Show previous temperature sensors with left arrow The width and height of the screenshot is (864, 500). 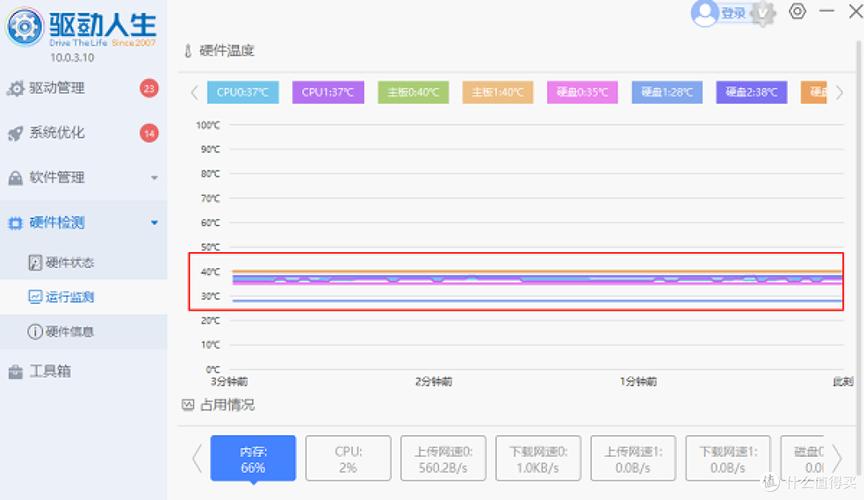(194, 92)
